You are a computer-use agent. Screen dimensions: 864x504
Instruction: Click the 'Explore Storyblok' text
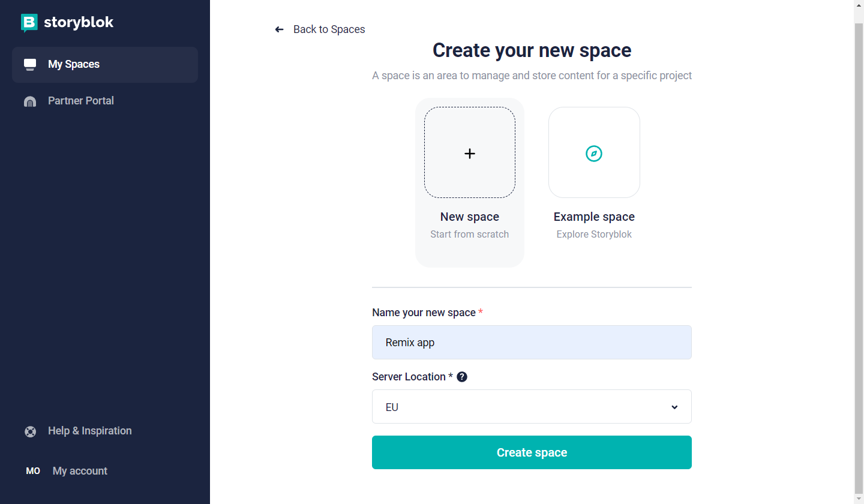click(x=594, y=235)
